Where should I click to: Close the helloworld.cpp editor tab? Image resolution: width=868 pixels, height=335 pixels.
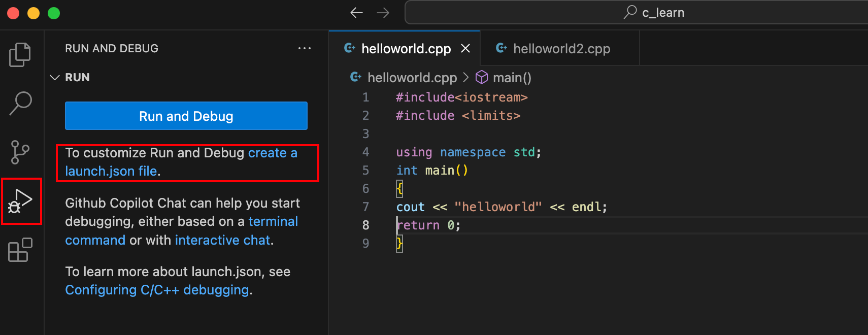(x=465, y=48)
